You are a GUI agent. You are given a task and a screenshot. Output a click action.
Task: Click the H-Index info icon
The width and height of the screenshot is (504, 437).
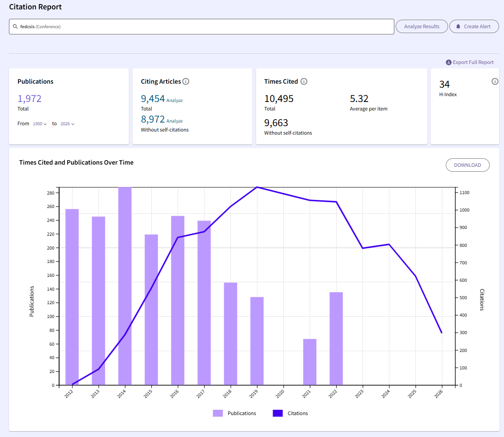[495, 81]
